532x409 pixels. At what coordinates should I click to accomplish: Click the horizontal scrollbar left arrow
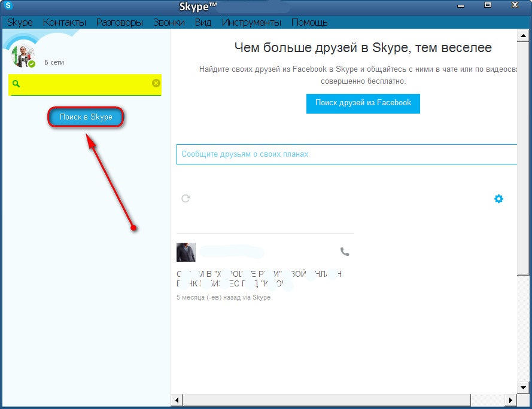176,399
